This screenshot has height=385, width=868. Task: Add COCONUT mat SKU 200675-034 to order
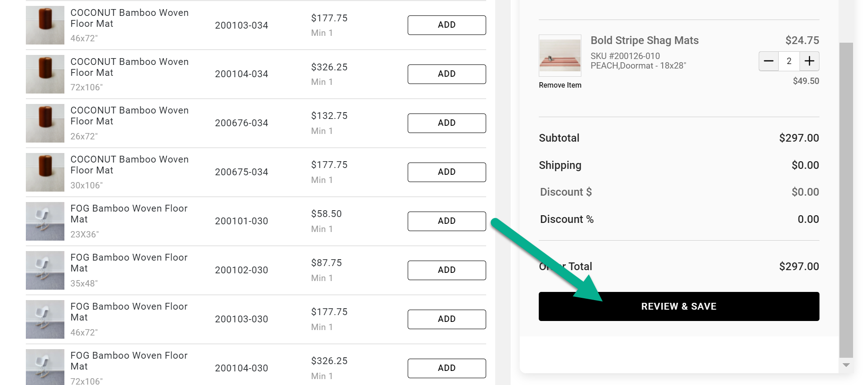[446, 172]
